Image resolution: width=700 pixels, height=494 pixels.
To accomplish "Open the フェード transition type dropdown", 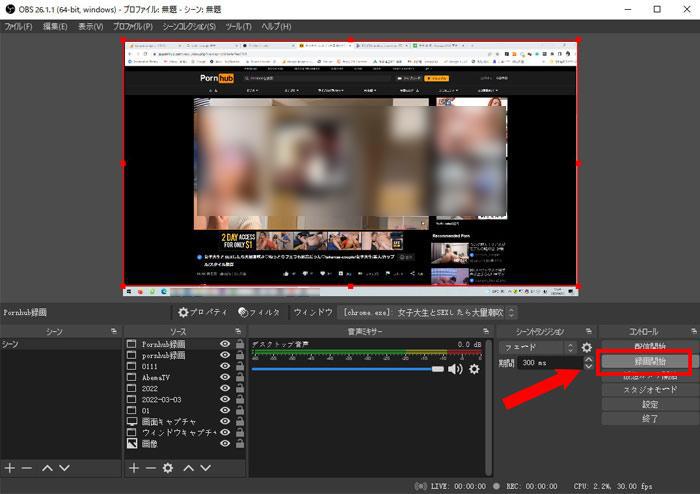I will tap(538, 347).
